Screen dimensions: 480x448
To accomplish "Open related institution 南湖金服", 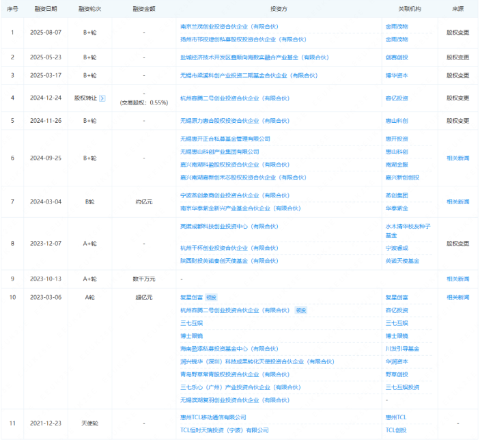I will coord(397,165).
